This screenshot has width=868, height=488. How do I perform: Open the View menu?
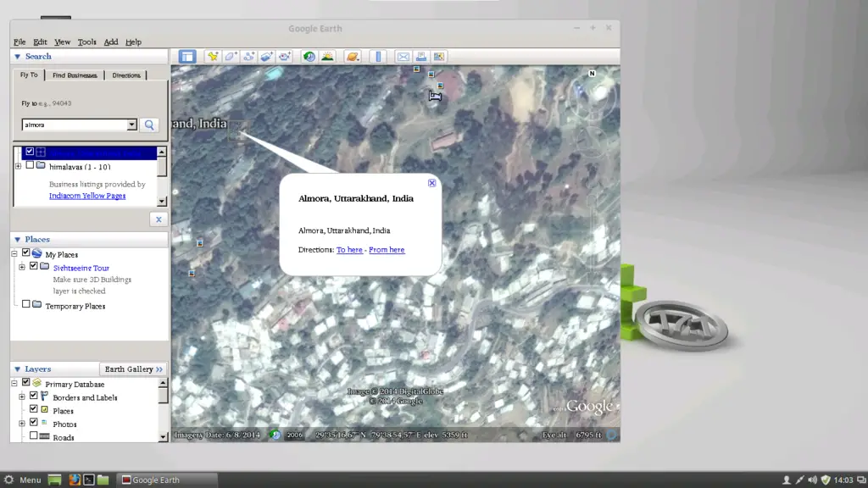coord(62,42)
